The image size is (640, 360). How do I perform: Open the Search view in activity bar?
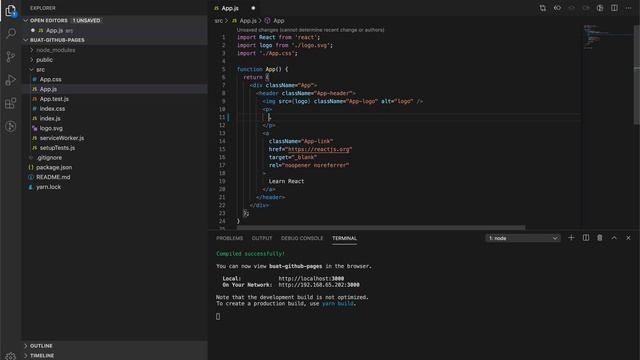[11, 33]
